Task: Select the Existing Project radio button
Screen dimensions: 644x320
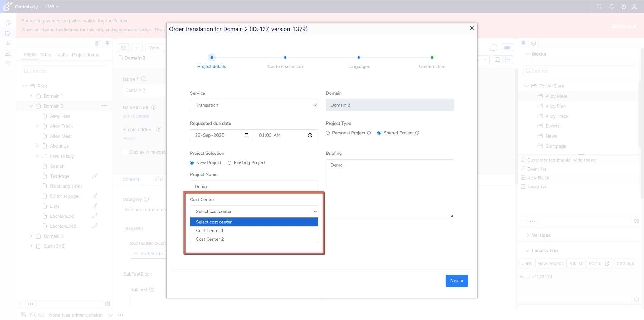Action: click(x=230, y=163)
